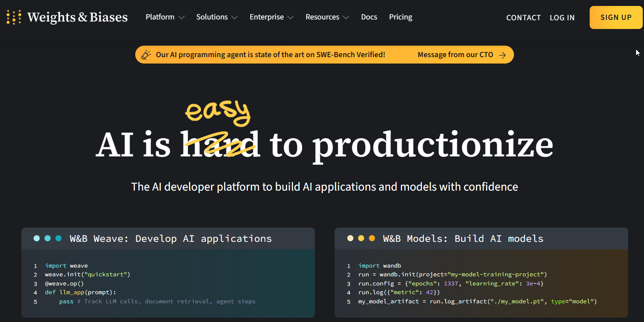Click the SIGN UP button
Image resolution: width=644 pixels, height=322 pixels.
616,17
